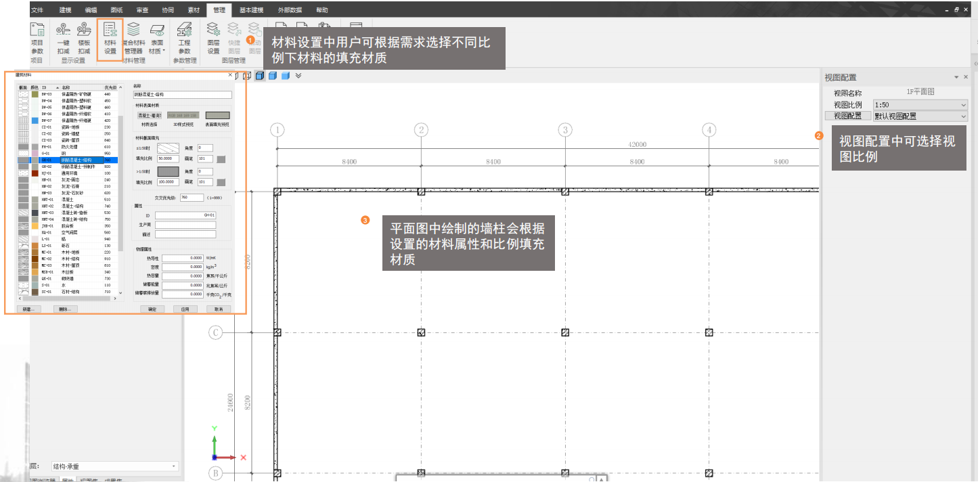This screenshot has height=482, width=980.
Task: Click the RGB 168 169 158 style preview
Action: 183,116
